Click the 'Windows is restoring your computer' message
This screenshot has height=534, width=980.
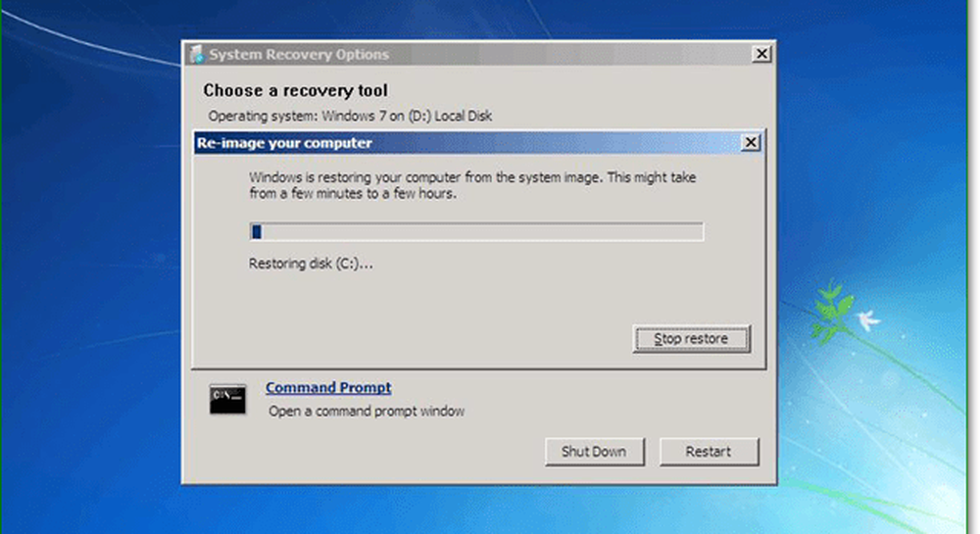[x=472, y=185]
